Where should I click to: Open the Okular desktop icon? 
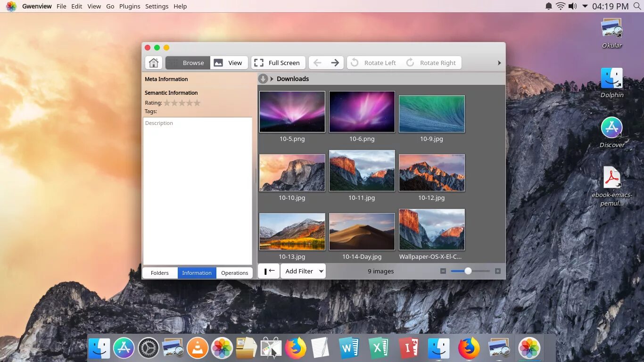point(612,33)
